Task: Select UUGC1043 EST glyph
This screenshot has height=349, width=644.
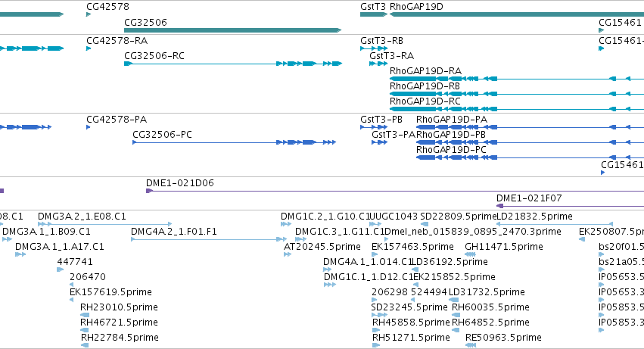Action: click(375, 224)
